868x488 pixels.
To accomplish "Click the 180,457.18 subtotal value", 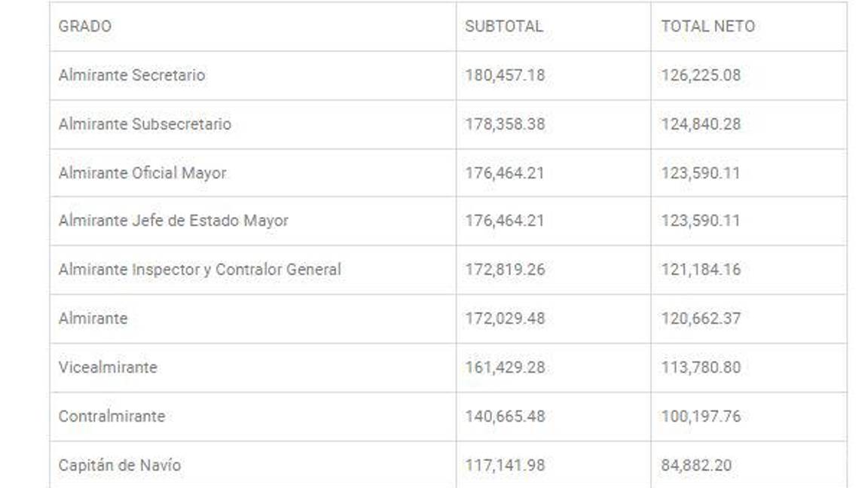I will (505, 75).
